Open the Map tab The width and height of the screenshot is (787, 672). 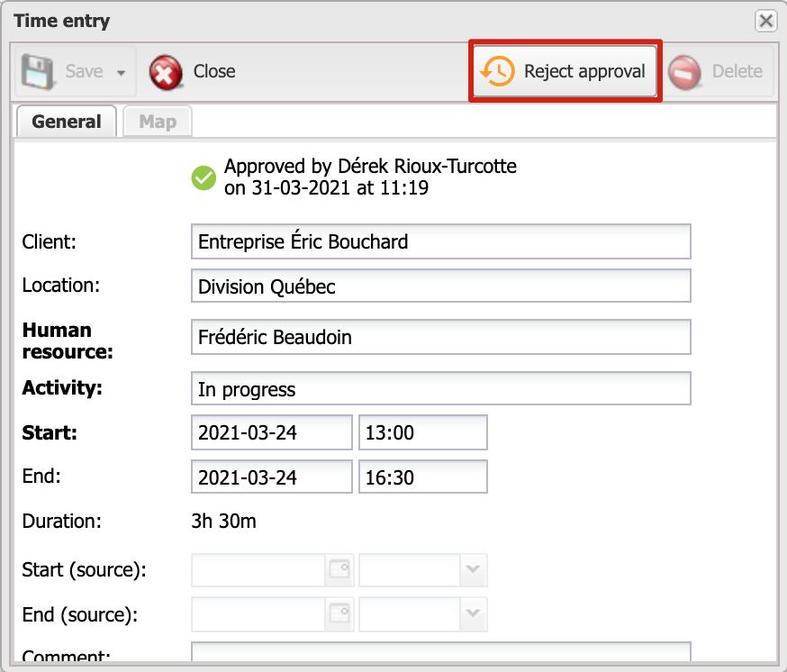[158, 122]
